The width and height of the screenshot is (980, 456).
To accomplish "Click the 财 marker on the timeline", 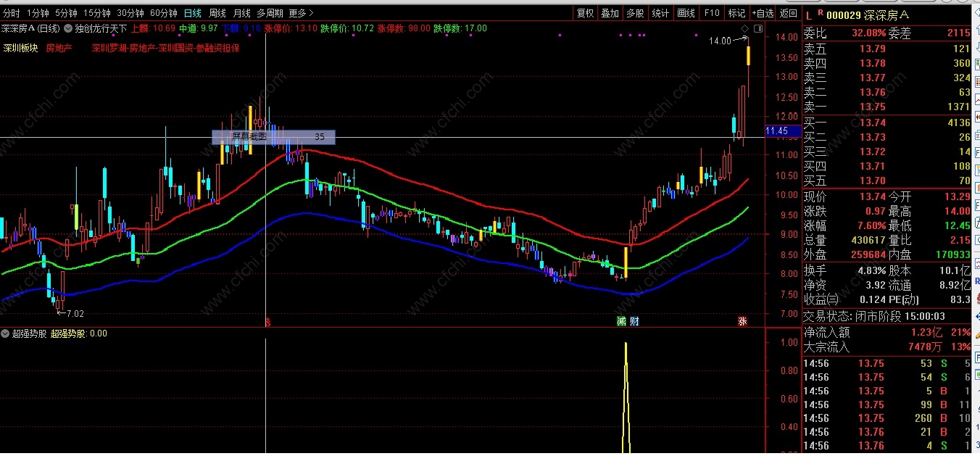I will point(634,321).
